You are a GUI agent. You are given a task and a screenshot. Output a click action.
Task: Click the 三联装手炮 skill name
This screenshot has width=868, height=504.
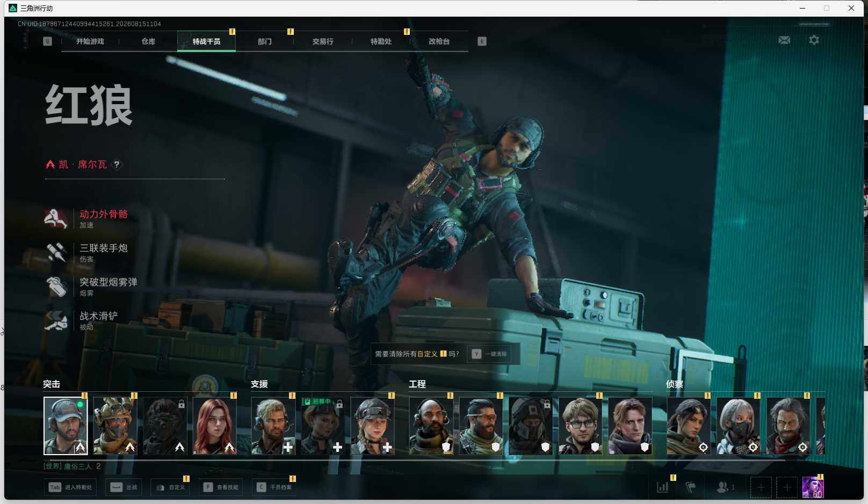pyautogui.click(x=104, y=248)
